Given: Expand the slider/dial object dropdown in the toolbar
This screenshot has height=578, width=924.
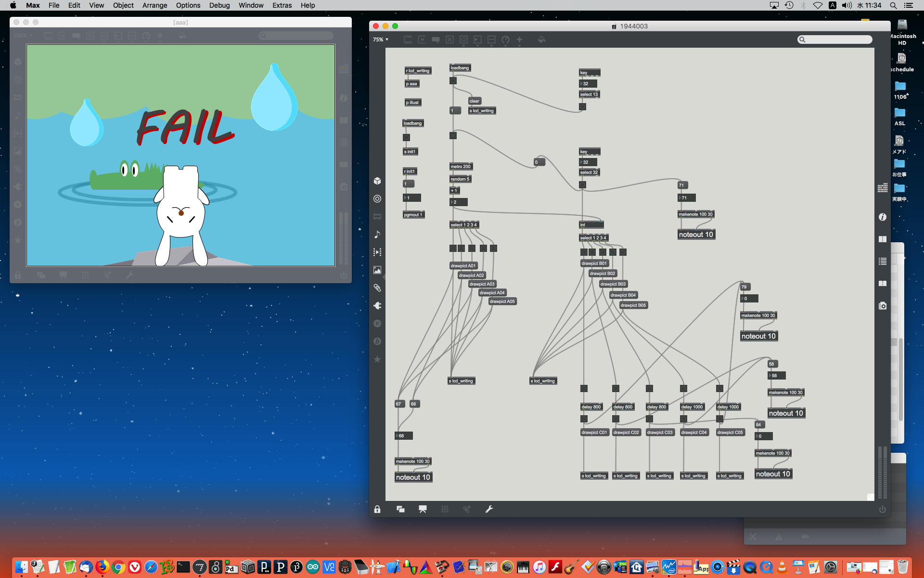Looking at the screenshot, I should [505, 40].
